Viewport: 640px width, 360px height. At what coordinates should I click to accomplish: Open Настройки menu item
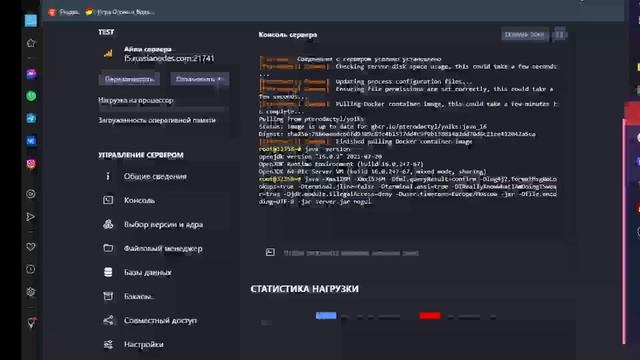click(x=144, y=345)
